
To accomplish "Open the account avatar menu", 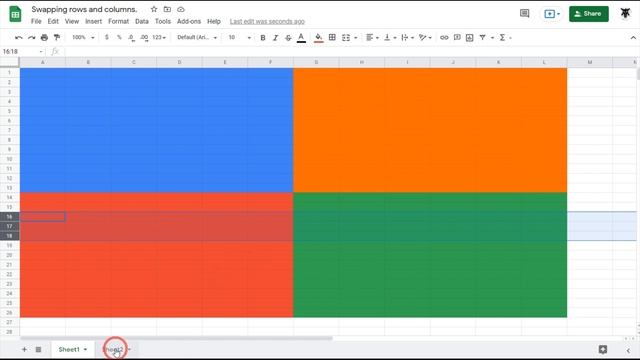I will point(625,13).
